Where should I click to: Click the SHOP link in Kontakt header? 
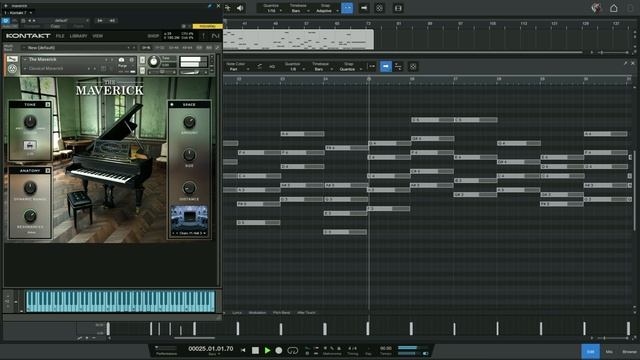pos(153,36)
